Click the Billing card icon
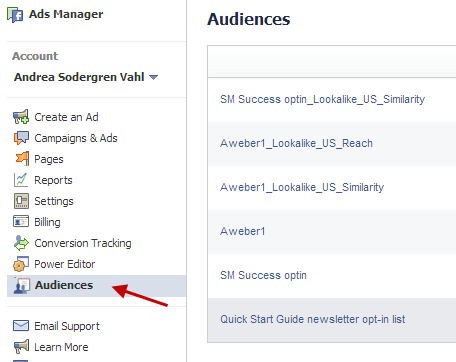This screenshot has width=456, height=362. pyautogui.click(x=21, y=221)
